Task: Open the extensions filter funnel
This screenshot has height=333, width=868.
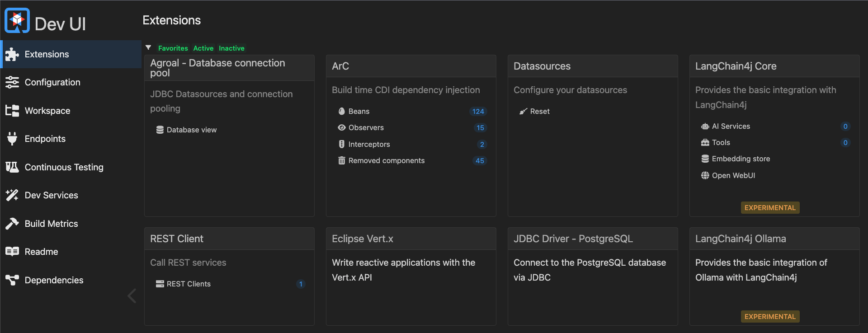Action: click(148, 47)
